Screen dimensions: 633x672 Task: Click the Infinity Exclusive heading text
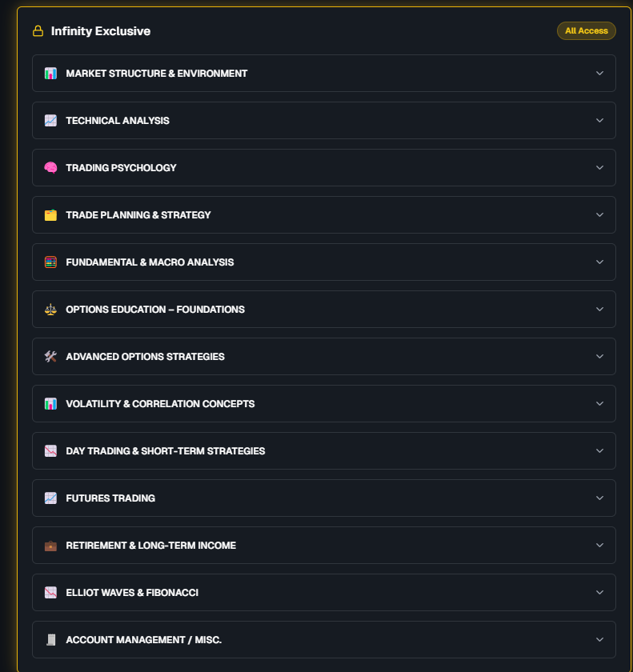(x=101, y=31)
